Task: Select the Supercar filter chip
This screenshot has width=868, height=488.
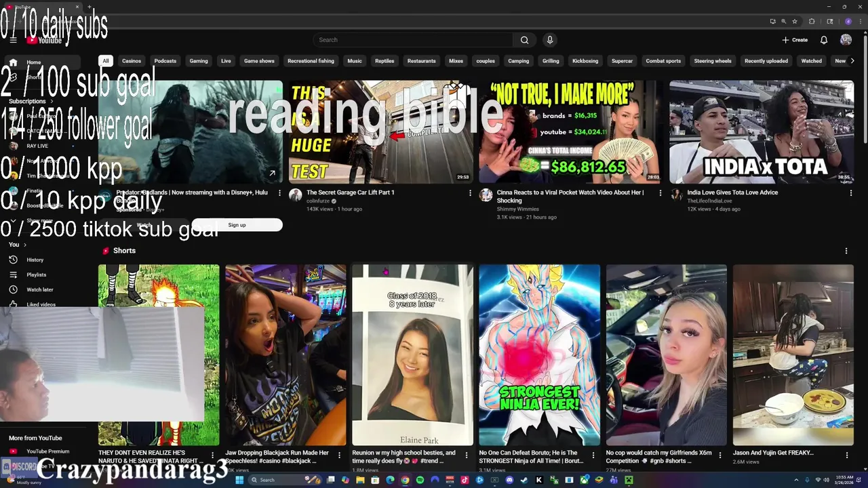Action: (x=622, y=61)
